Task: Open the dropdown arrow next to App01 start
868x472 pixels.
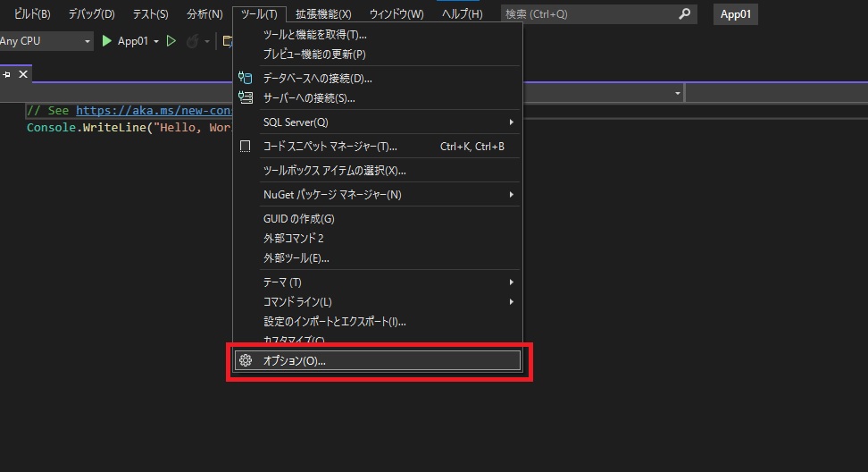Action: 156,42
